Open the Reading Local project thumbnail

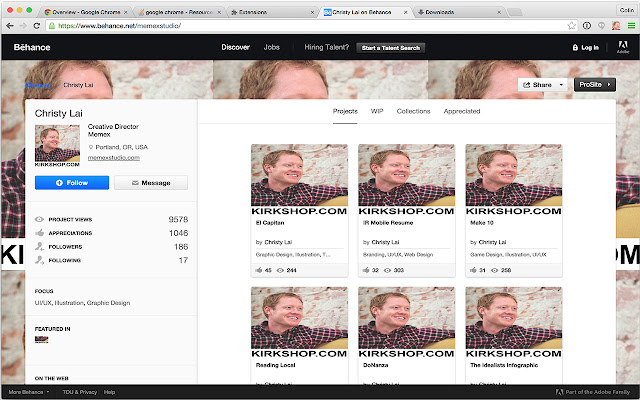tap(299, 322)
